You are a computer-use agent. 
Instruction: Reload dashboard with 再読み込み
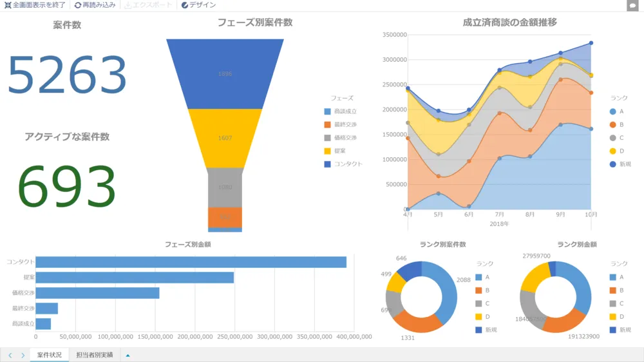tap(95, 5)
